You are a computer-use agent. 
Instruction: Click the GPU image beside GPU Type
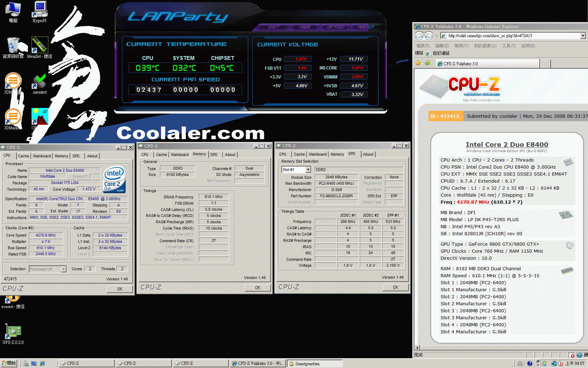[x=570, y=245]
